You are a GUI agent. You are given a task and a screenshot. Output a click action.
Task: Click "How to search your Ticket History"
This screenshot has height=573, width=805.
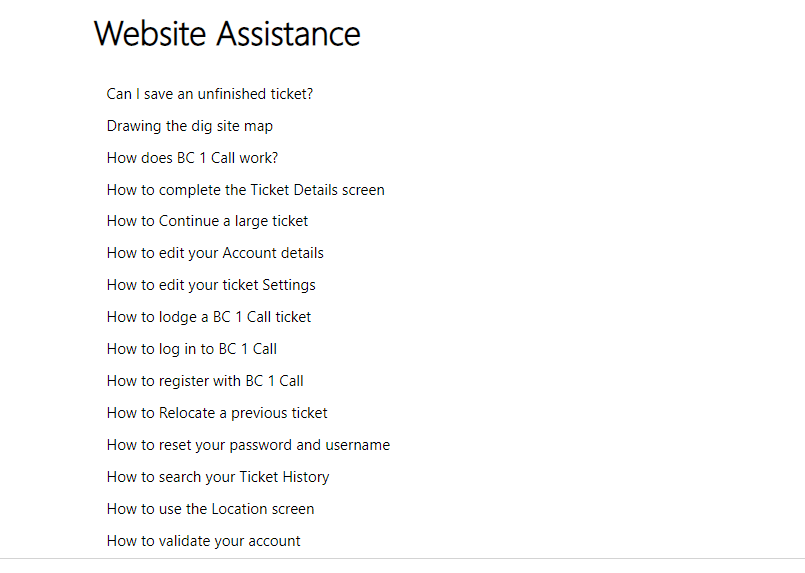pyautogui.click(x=218, y=477)
